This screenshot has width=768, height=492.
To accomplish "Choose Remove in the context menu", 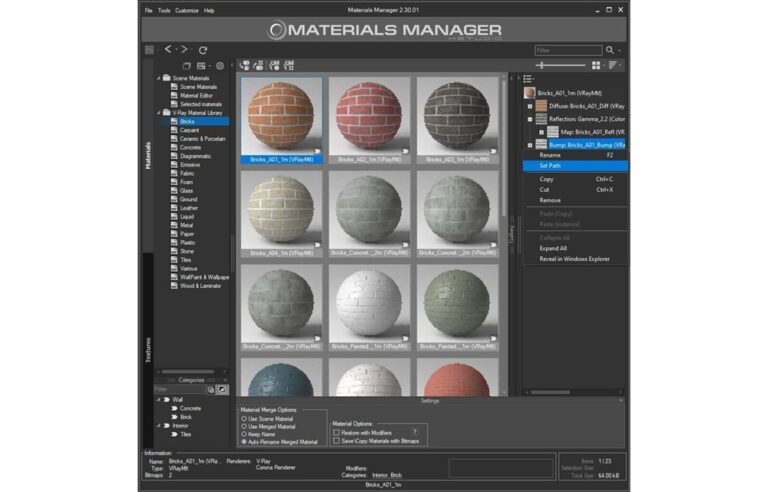I will [576, 200].
